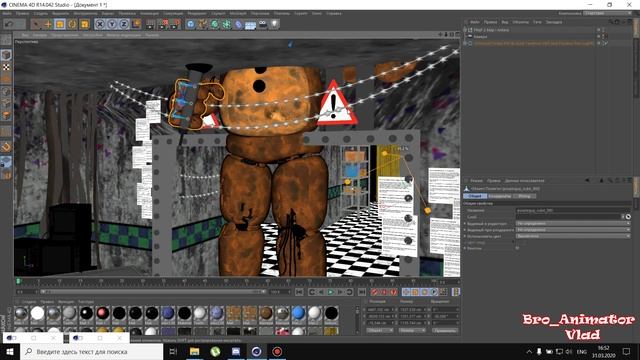The image size is (640, 360).
Task: Open File Explorer from taskbar
Action: (194, 351)
